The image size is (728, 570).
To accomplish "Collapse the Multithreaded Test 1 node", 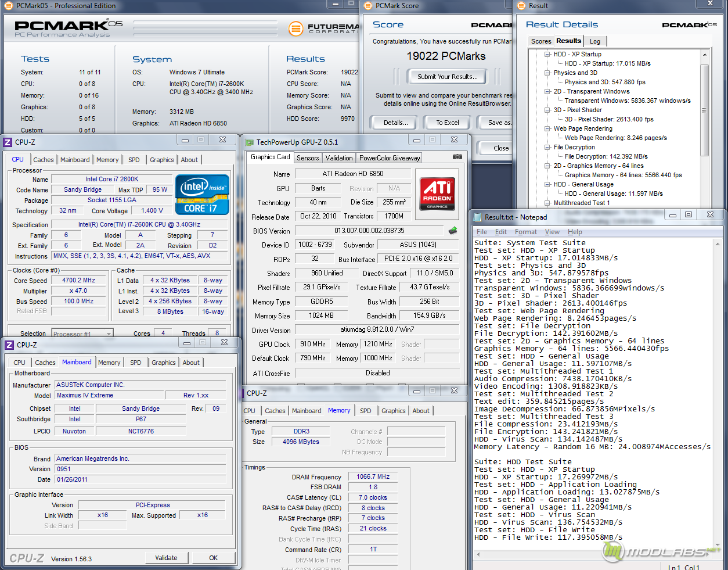I will point(547,203).
